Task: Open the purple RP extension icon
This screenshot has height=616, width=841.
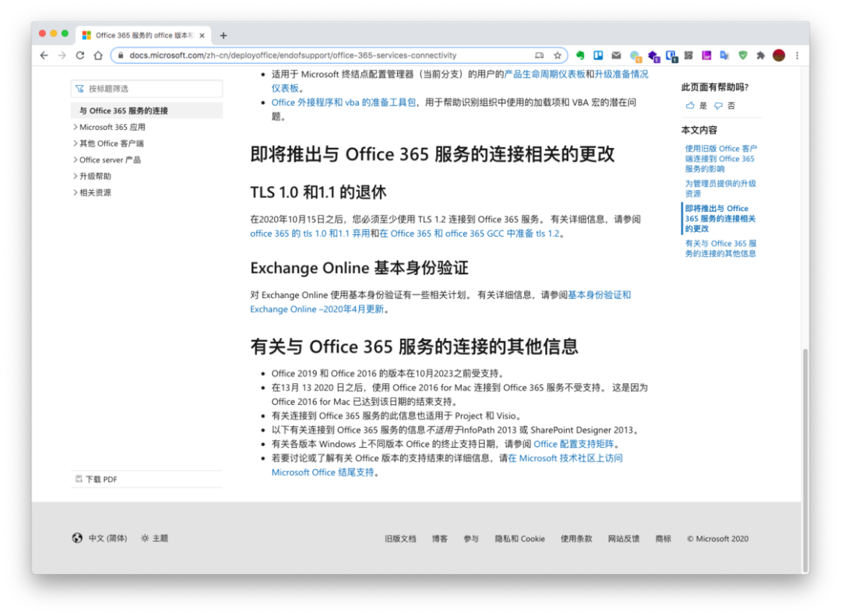Action: (x=706, y=55)
